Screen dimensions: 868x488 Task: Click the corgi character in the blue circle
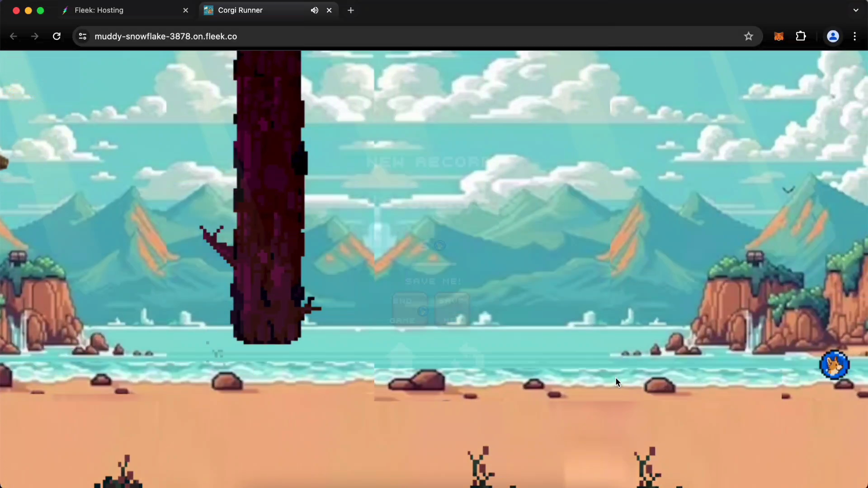pos(835,365)
